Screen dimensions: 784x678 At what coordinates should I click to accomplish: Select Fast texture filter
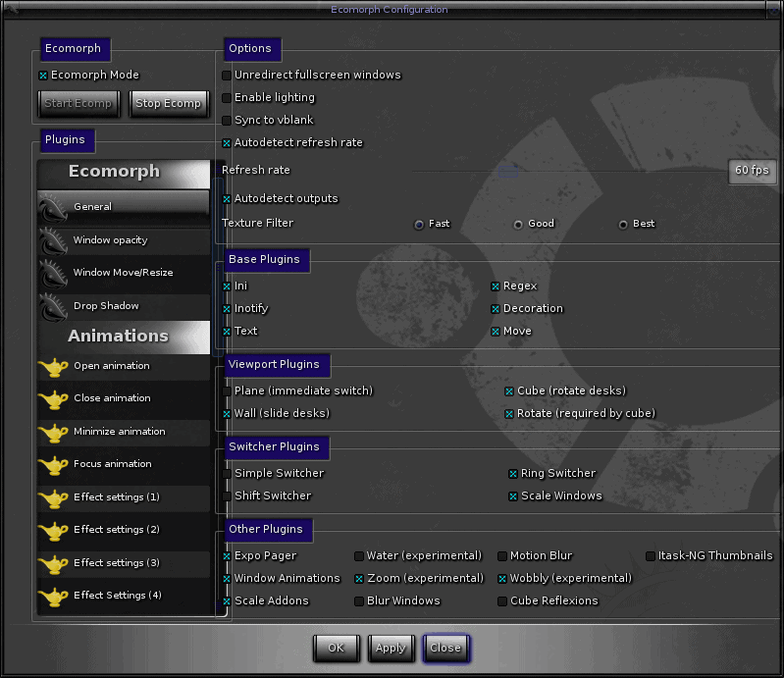(419, 225)
